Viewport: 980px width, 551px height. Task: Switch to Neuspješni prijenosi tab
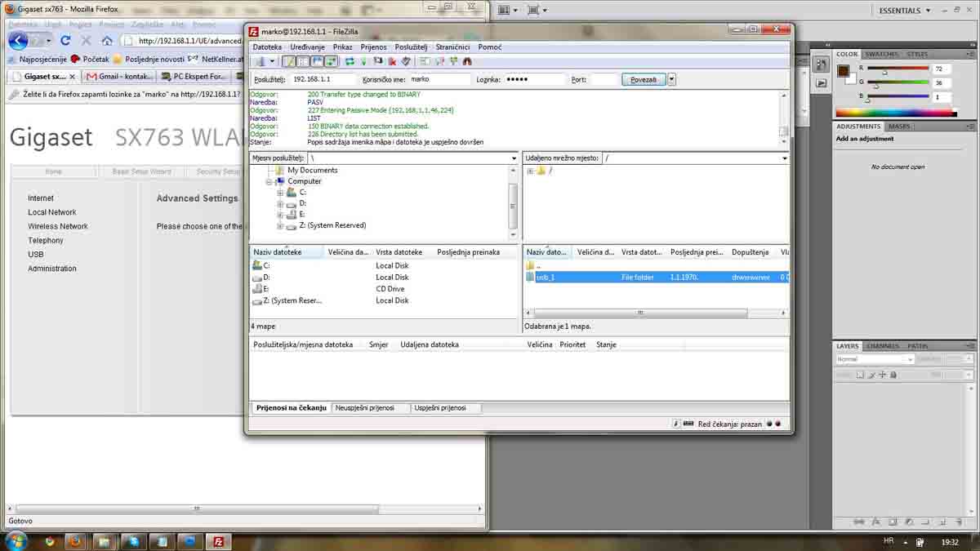click(x=364, y=407)
